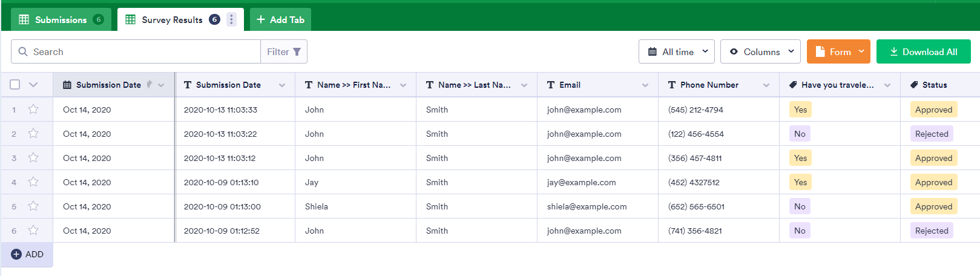This screenshot has width=980, height=276.
Task: Expand the Columns dropdown
Action: (760, 52)
